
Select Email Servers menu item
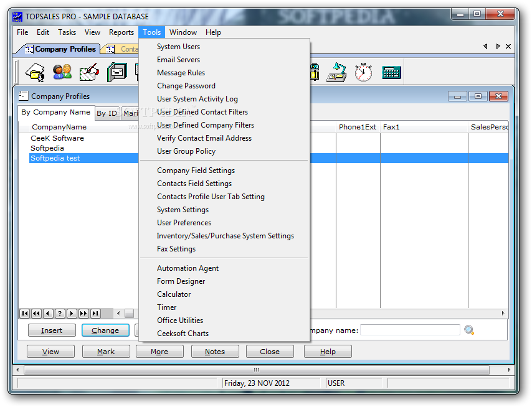pos(224,60)
